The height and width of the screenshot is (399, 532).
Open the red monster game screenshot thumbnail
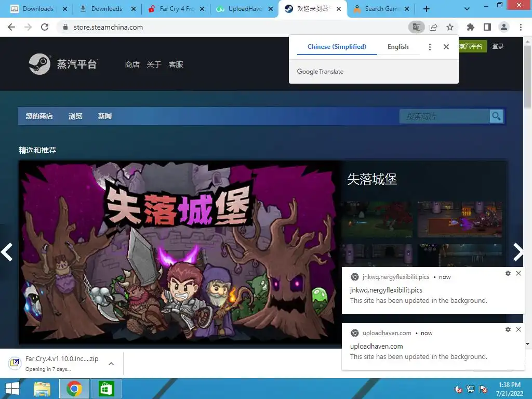pyautogui.click(x=377, y=219)
